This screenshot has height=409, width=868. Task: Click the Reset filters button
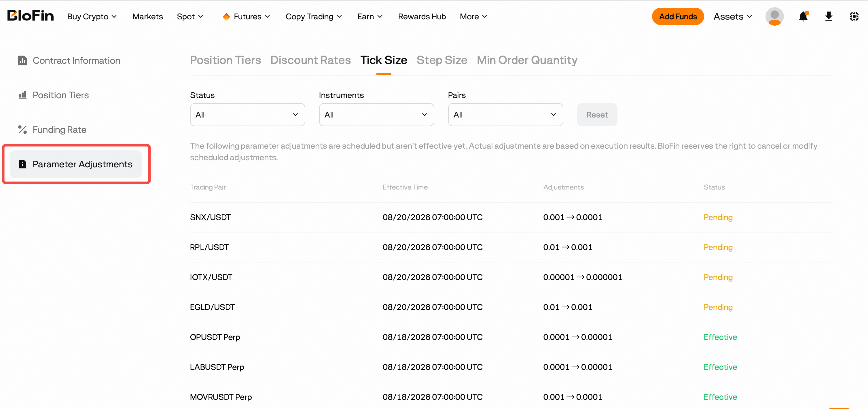597,115
